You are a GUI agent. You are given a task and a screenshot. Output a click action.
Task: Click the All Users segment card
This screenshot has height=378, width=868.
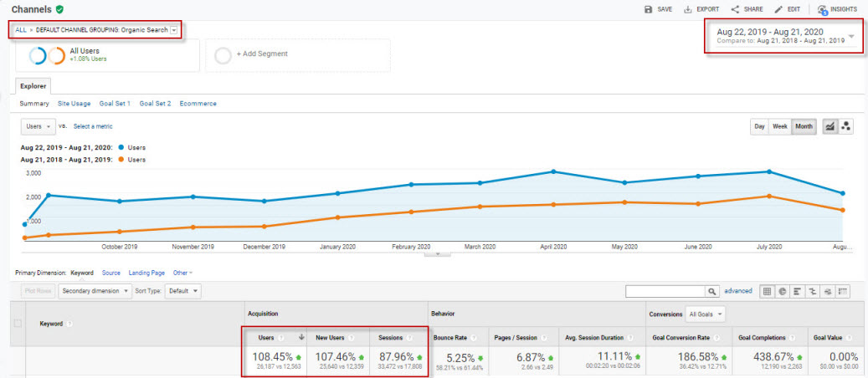coord(107,55)
